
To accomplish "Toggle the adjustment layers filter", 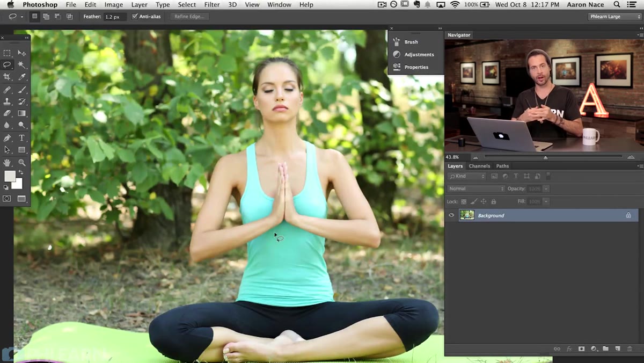I will 505,176.
